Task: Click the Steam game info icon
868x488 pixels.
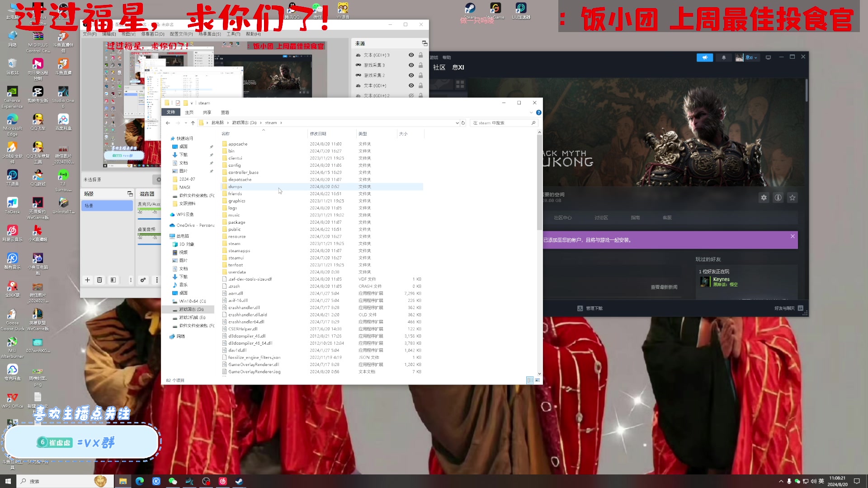Action: click(x=778, y=197)
